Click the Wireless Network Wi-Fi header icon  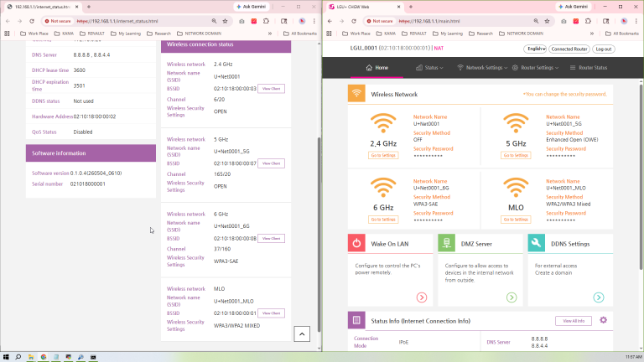click(x=356, y=93)
